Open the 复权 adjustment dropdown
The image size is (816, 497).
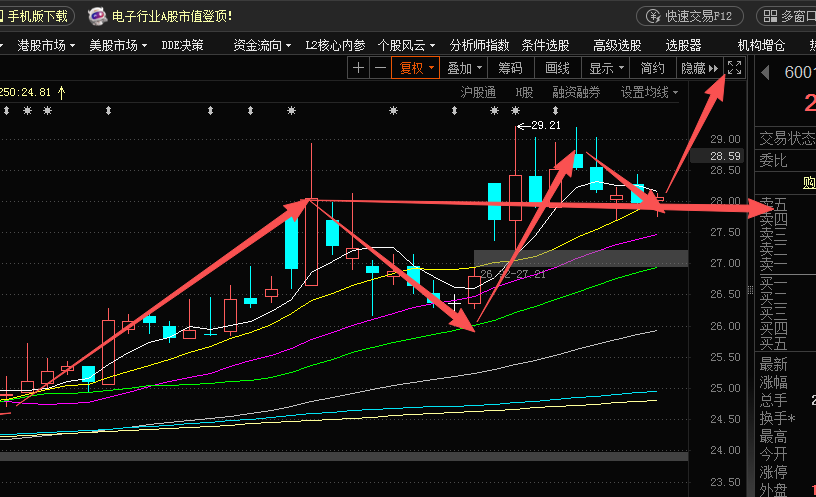[x=416, y=68]
